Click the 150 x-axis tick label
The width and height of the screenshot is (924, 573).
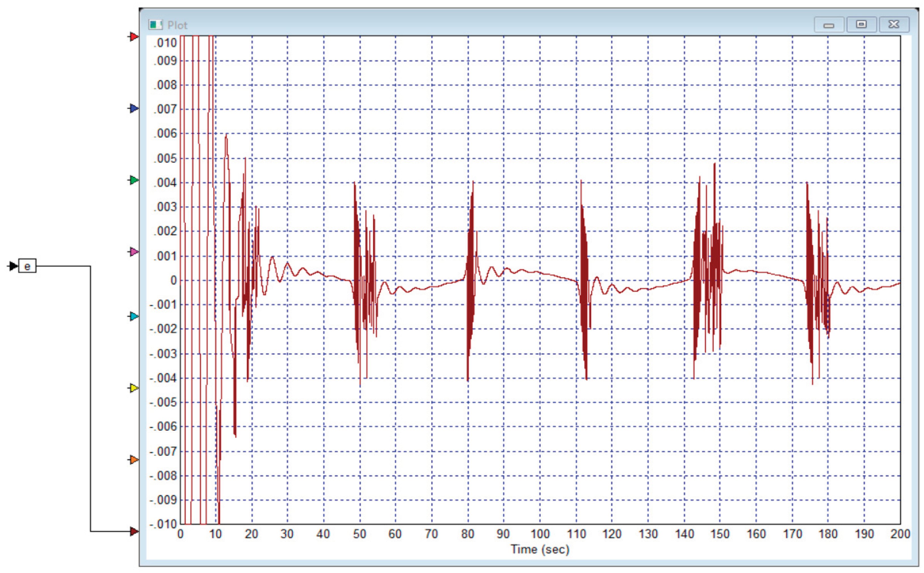click(x=720, y=534)
